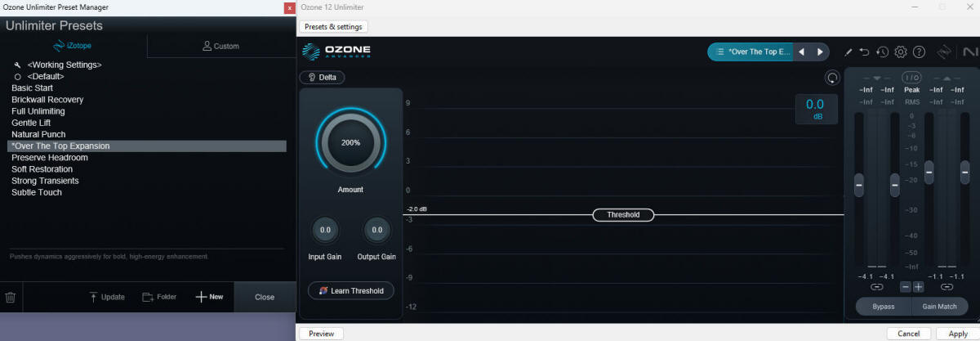Toggle the Bypass button
980x341 pixels.
(x=884, y=307)
